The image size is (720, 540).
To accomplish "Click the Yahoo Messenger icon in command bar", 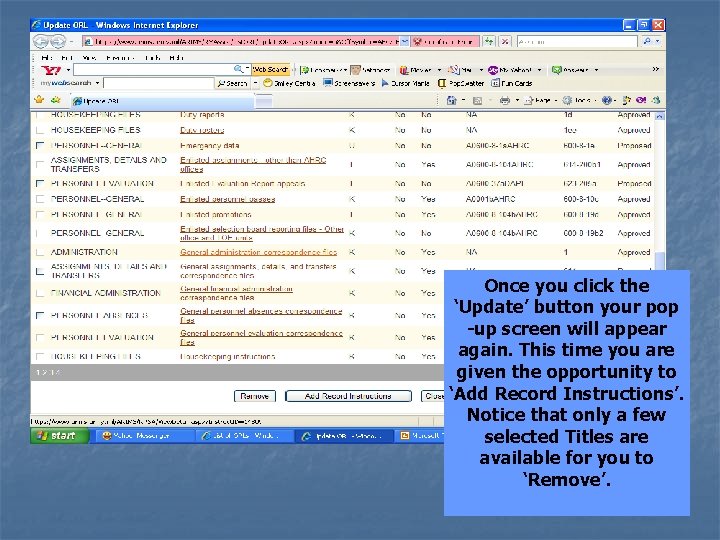I will tap(641, 100).
